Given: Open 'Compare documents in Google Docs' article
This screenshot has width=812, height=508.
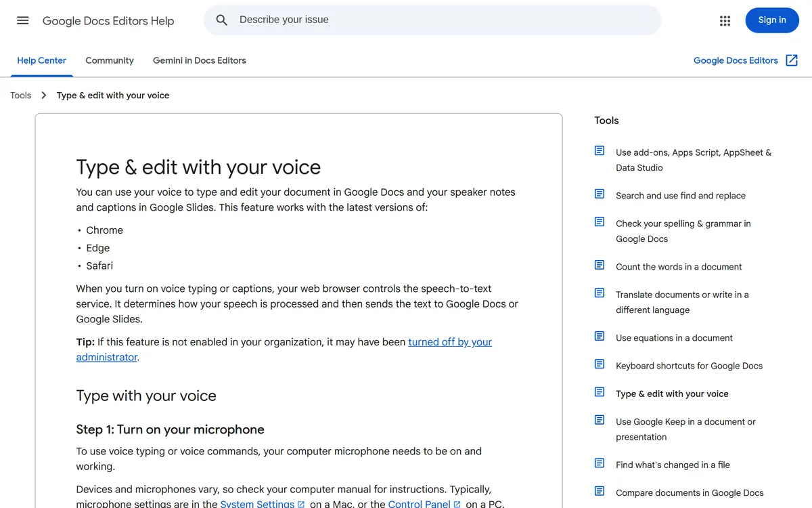Looking at the screenshot, I should click(x=690, y=492).
